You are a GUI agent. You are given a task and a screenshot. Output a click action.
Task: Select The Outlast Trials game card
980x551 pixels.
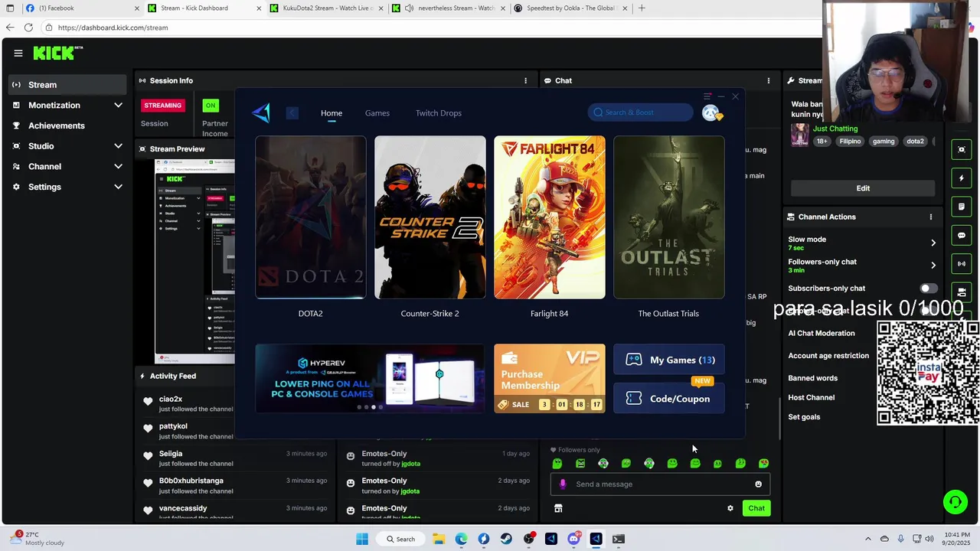click(669, 217)
